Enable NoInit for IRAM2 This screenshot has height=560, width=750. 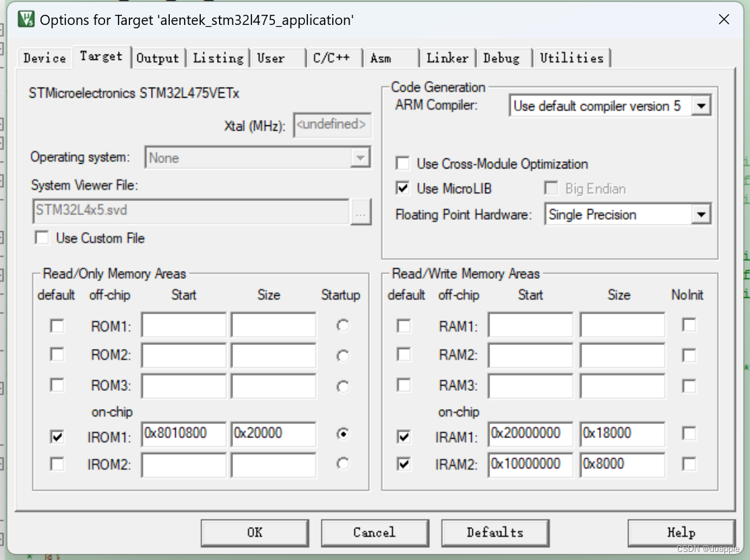click(689, 464)
